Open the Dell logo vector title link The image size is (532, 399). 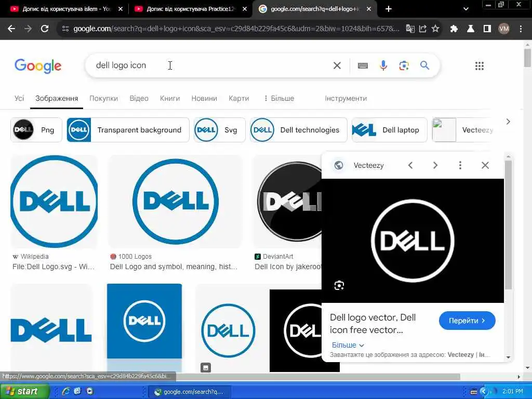[373, 323]
